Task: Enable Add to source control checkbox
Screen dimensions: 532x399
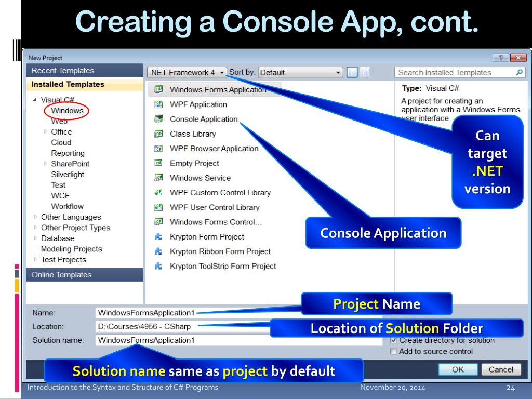Action: tap(394, 351)
